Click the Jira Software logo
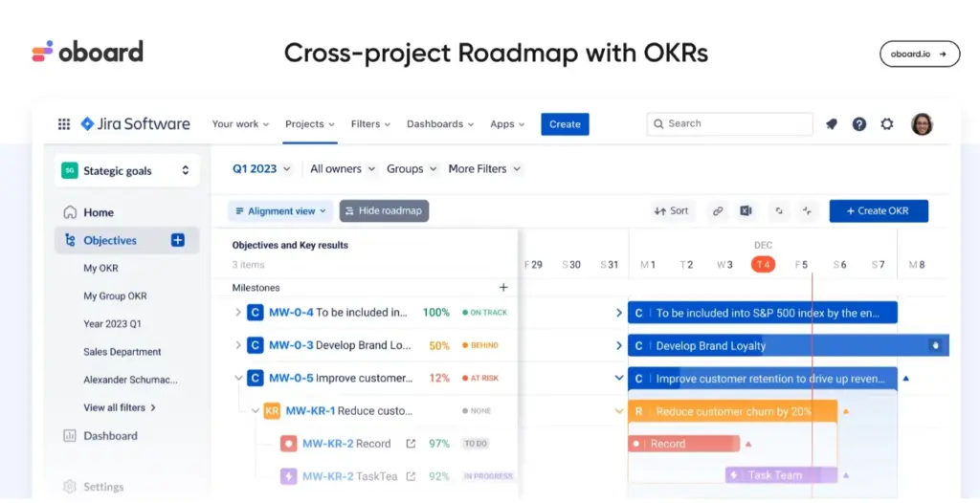Screen dimensions: 980x503 [x=136, y=123]
